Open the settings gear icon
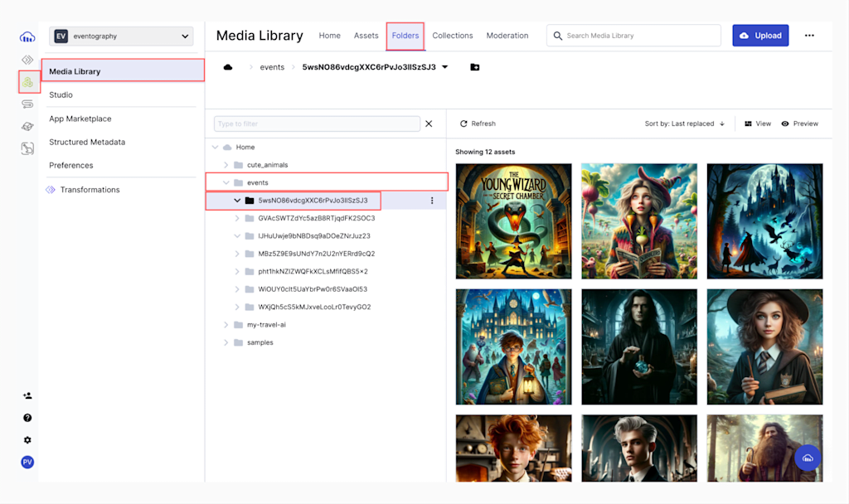 [x=27, y=440]
